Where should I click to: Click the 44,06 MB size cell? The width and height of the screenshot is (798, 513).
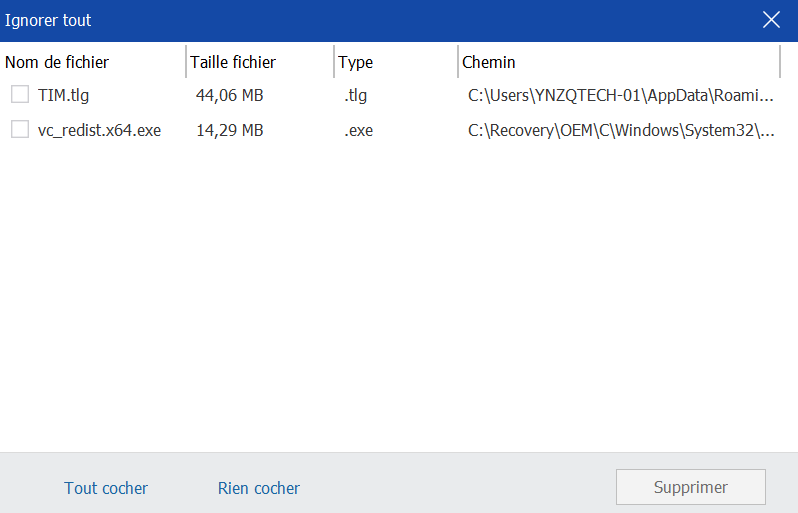point(230,95)
